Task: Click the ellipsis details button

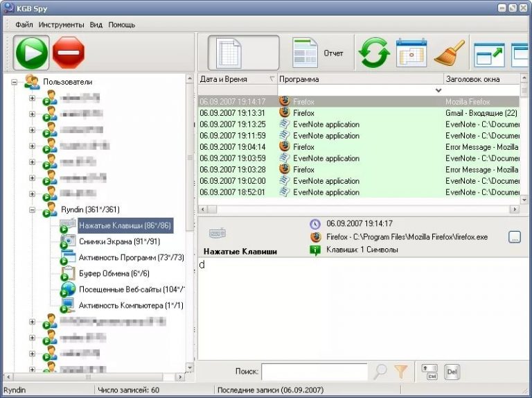Action: coord(515,237)
